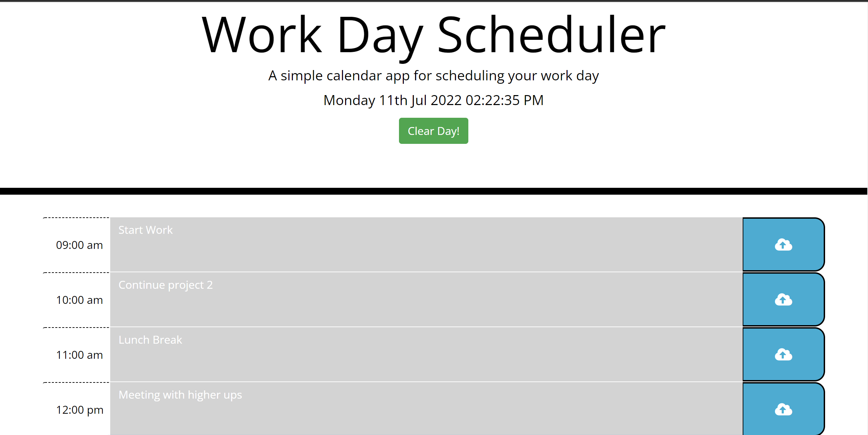Save the 09:00 am entry with cloud icon
The width and height of the screenshot is (868, 435).
(783, 244)
